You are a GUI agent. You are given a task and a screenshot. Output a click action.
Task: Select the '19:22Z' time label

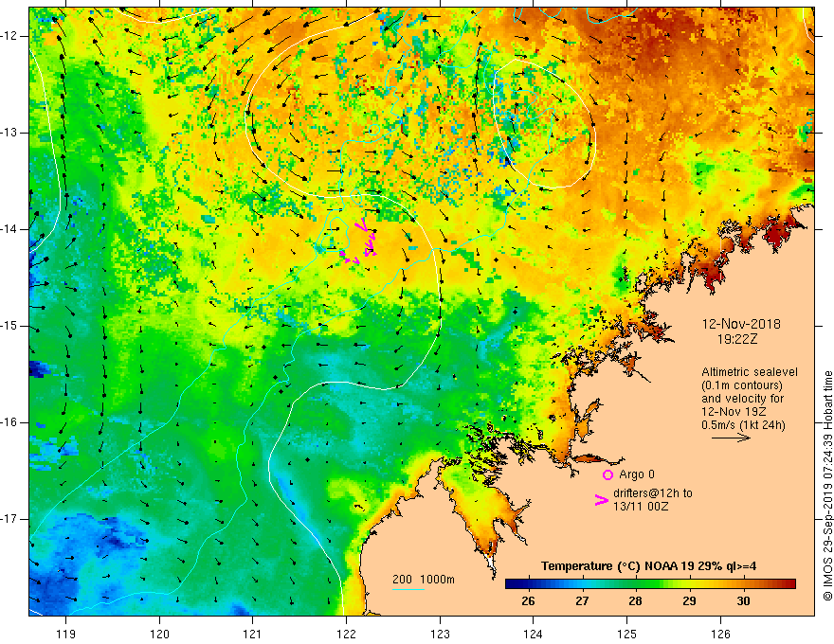click(x=736, y=338)
